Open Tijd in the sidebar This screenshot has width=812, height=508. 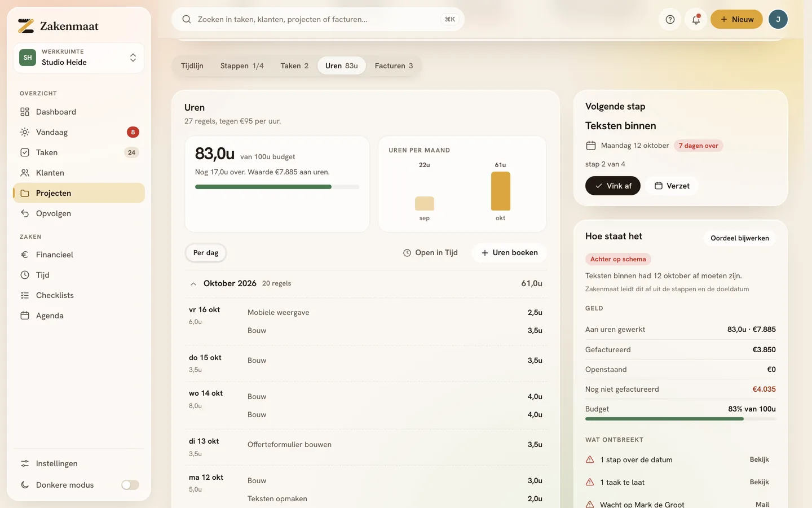coord(79,275)
